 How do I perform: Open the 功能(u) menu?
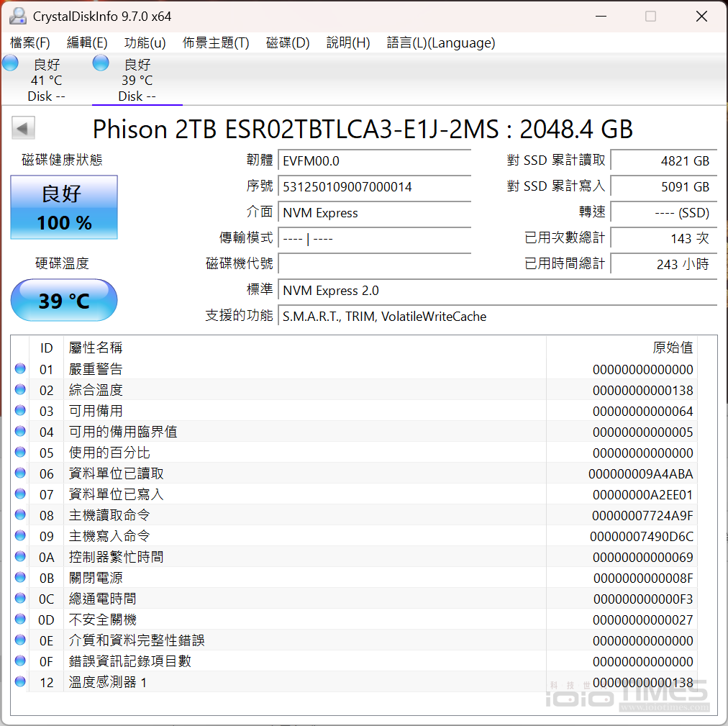tap(145, 42)
